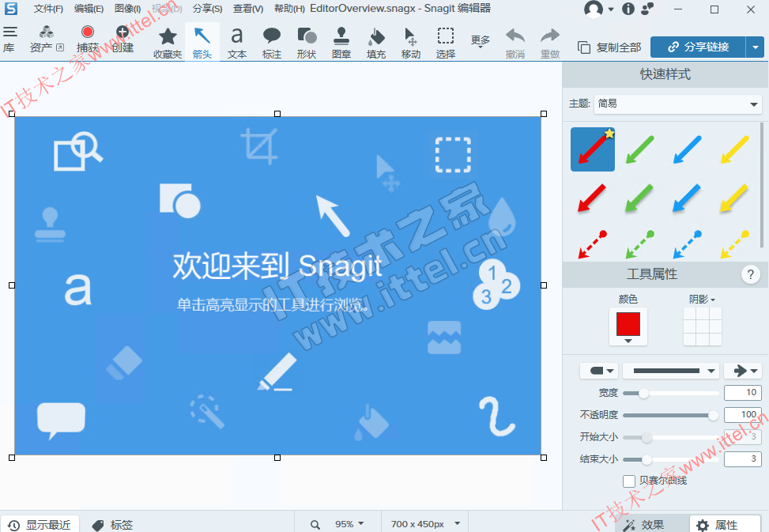Select the red dashed arrow style
This screenshot has width=769, height=532.
593,244
